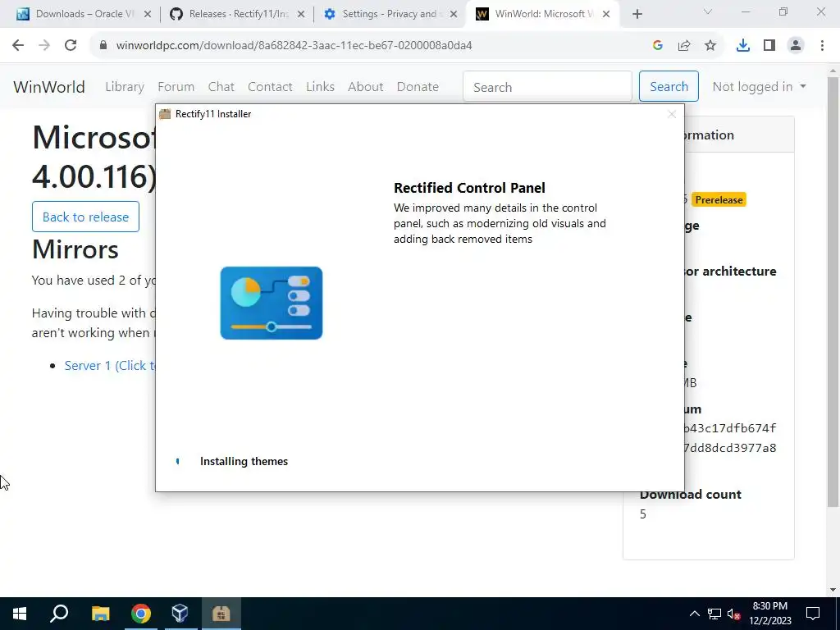The height and width of the screenshot is (630, 840).
Task: Open the clock showing 8:30 PM
Action: tap(769, 614)
